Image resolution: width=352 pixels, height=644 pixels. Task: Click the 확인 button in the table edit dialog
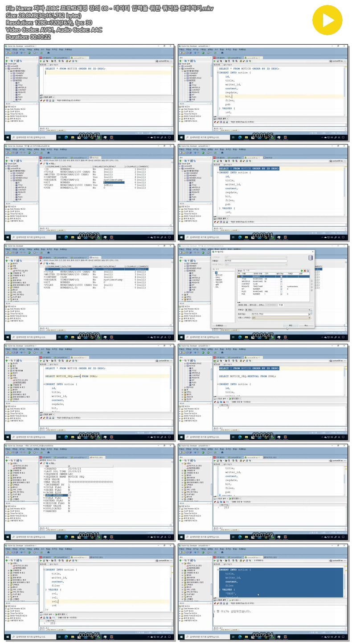[x=291, y=326]
